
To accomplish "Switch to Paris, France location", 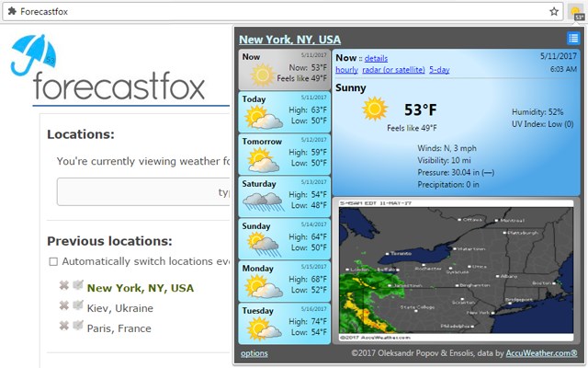I will [119, 328].
